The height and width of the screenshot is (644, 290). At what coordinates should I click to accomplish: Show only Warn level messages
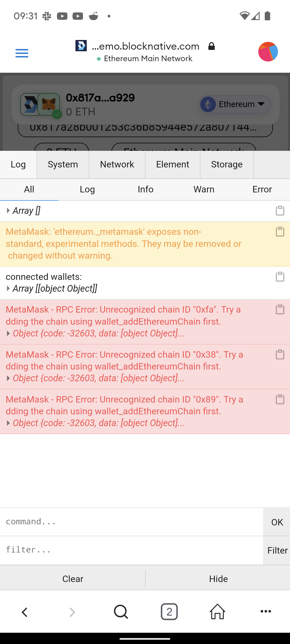(x=204, y=189)
